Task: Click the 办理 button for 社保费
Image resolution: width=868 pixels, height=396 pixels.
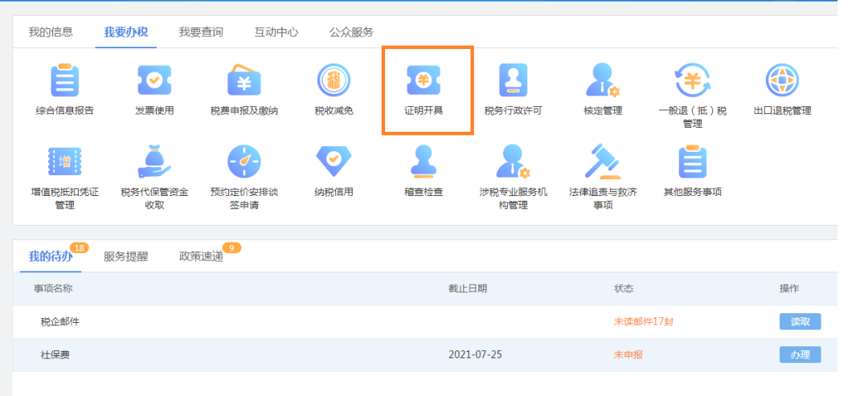Action: 800,354
